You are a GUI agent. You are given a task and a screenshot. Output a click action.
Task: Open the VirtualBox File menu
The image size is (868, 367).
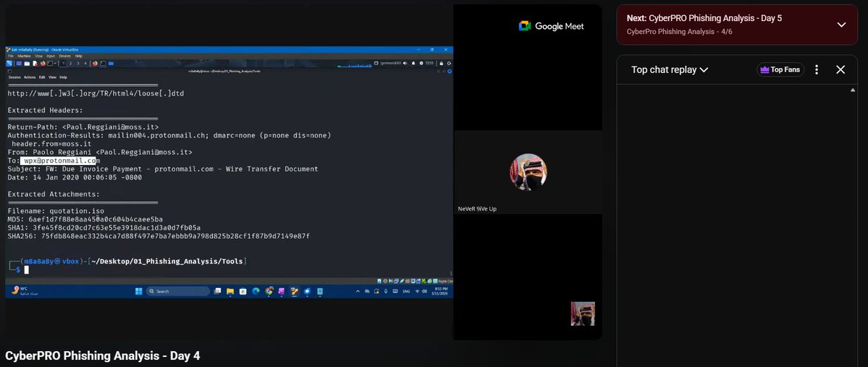pyautogui.click(x=11, y=56)
